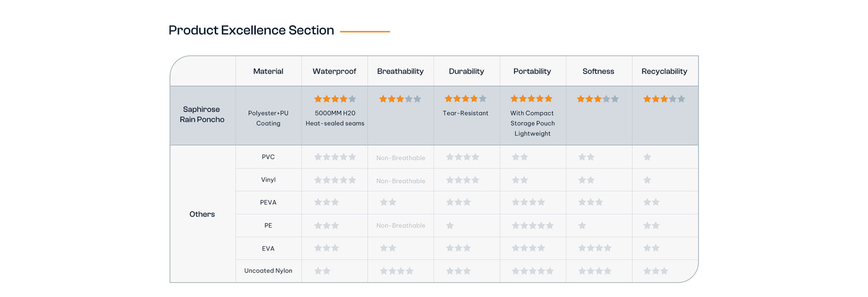
Task: Click the Saphirose Portability five-star rating
Action: pos(532,98)
